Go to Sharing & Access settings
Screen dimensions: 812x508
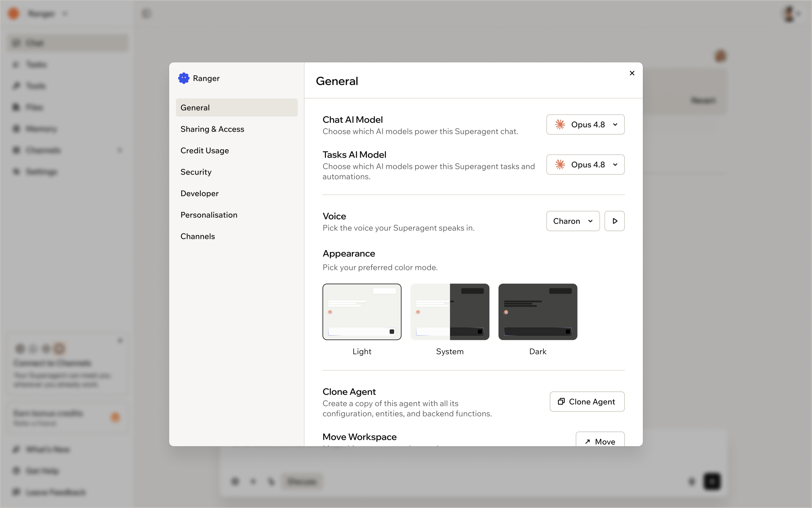tap(237, 129)
